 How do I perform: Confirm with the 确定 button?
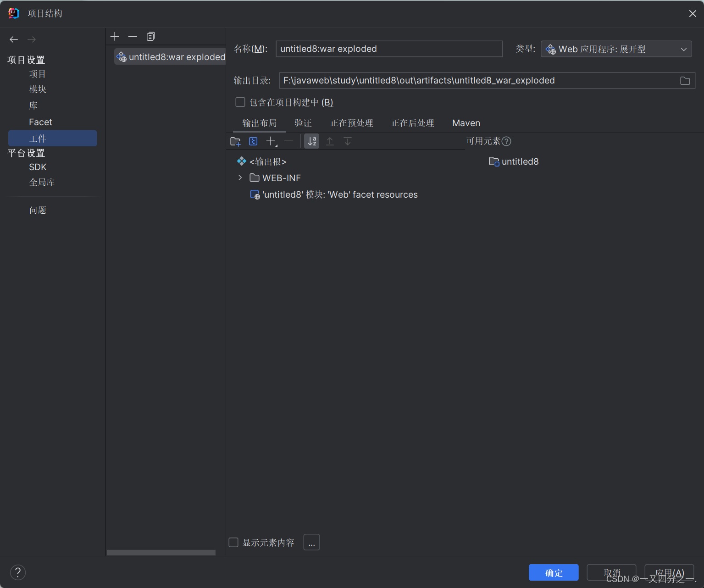[554, 572]
